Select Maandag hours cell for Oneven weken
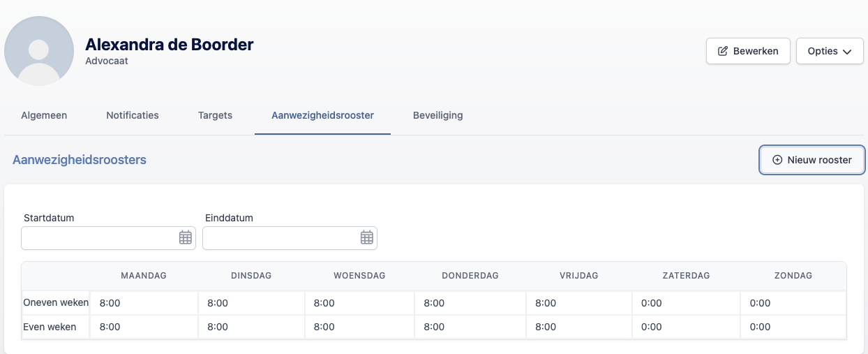 (144, 303)
